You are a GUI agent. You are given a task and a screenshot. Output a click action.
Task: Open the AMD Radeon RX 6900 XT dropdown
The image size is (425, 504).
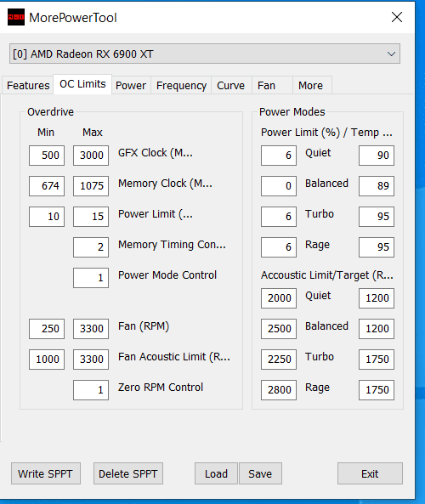pyautogui.click(x=205, y=54)
